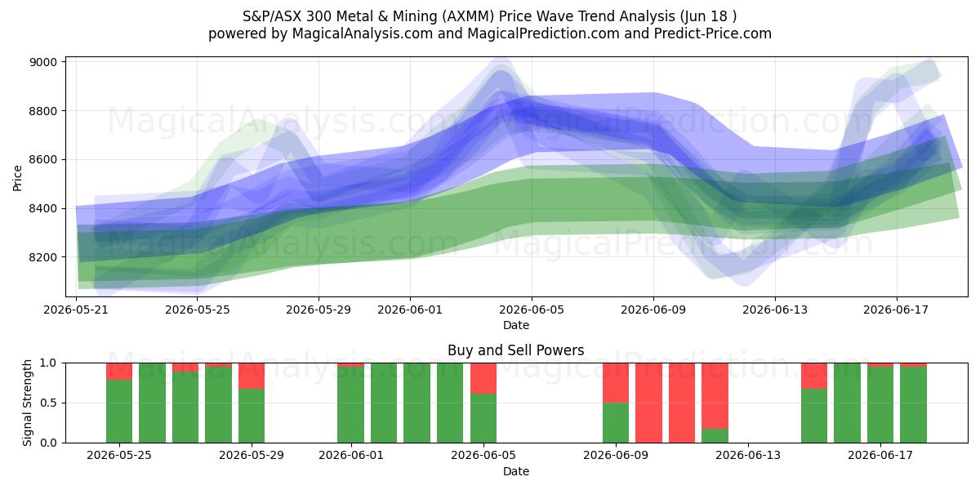Click the green buy segment of the 2026-06-05 bar
980x490 pixels.
(x=483, y=418)
